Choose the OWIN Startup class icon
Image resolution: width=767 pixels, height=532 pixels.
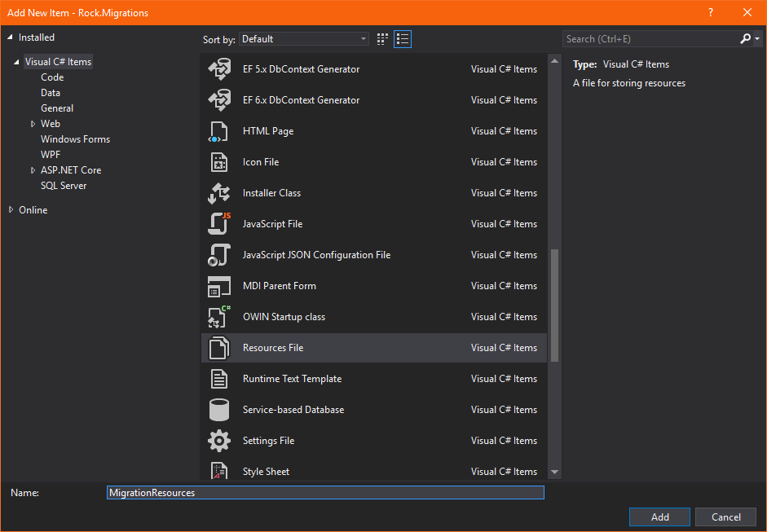219,316
